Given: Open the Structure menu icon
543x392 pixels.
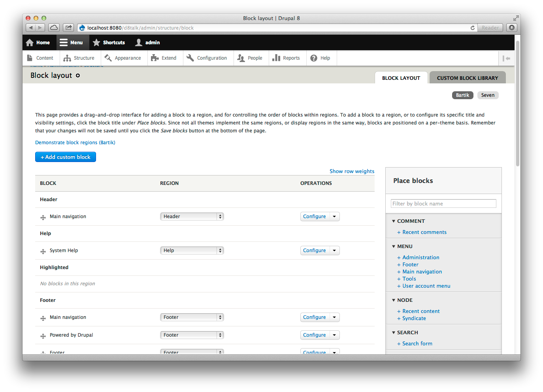Looking at the screenshot, I should click(x=67, y=58).
